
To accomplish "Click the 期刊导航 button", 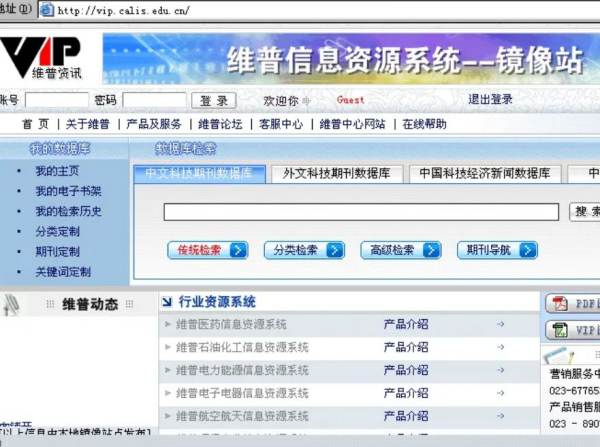I will tap(498, 250).
